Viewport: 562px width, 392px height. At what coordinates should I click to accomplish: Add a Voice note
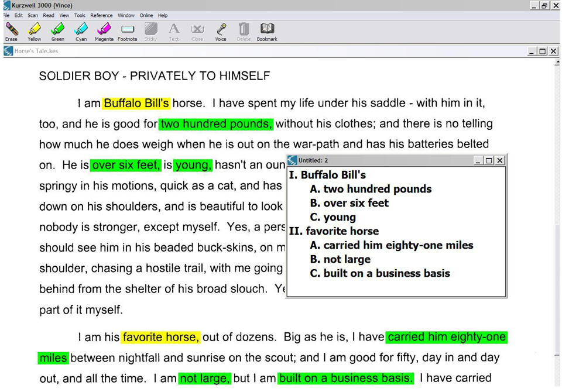click(x=221, y=32)
